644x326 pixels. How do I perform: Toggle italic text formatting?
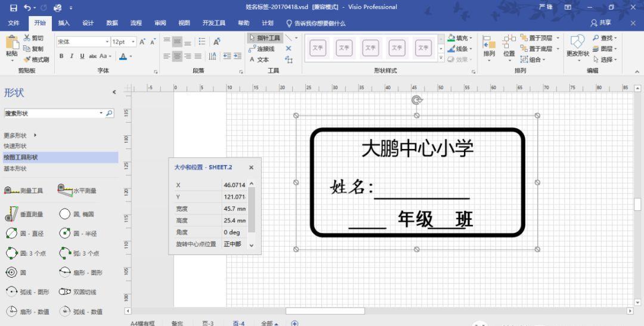[x=72, y=56]
